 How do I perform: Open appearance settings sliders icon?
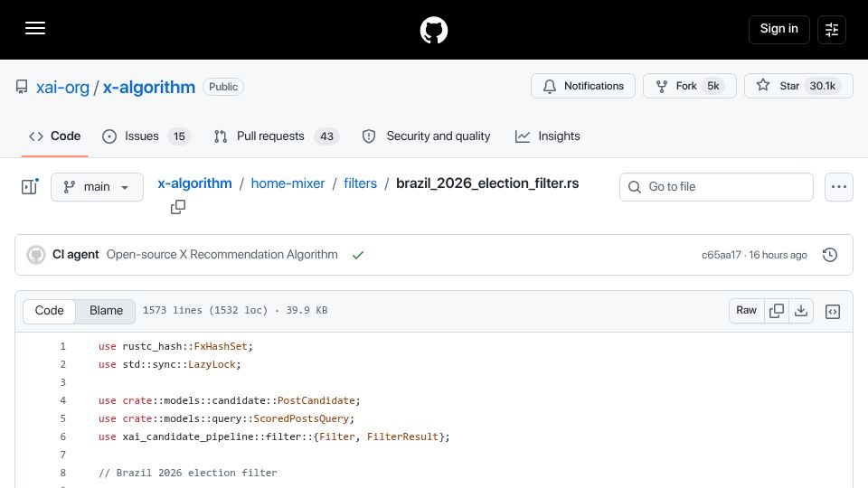pos(832,29)
